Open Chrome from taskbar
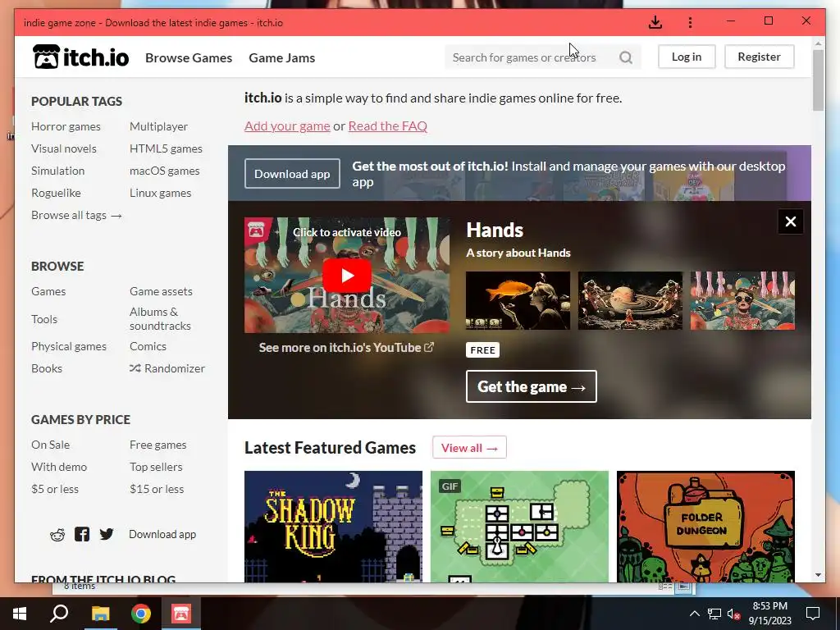 141,614
